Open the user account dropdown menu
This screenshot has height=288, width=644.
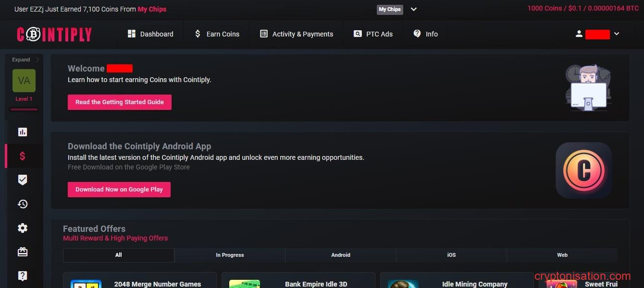(597, 34)
